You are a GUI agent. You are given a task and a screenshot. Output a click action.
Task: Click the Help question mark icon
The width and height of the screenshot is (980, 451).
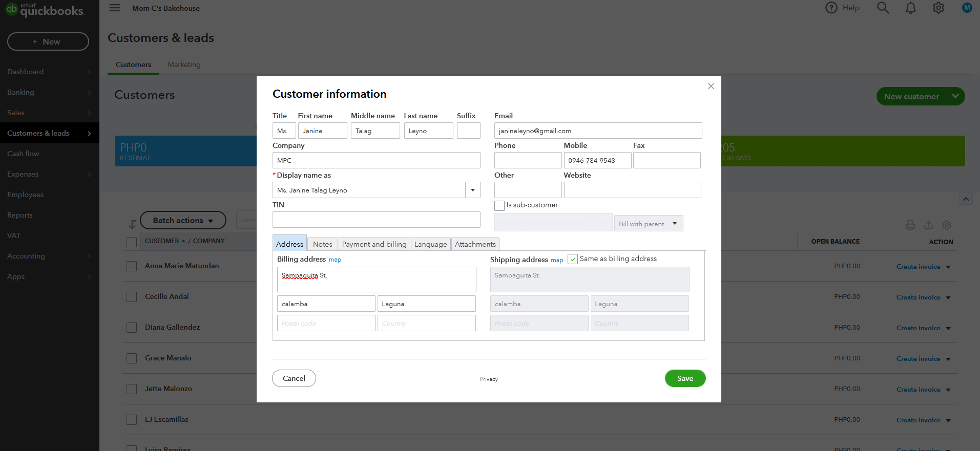click(831, 8)
